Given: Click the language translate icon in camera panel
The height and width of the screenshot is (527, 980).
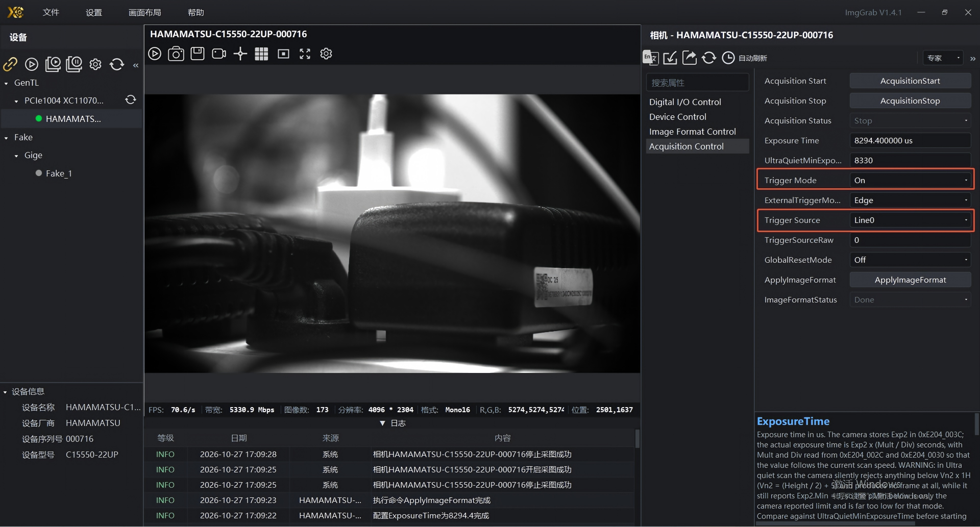Looking at the screenshot, I should coord(651,58).
